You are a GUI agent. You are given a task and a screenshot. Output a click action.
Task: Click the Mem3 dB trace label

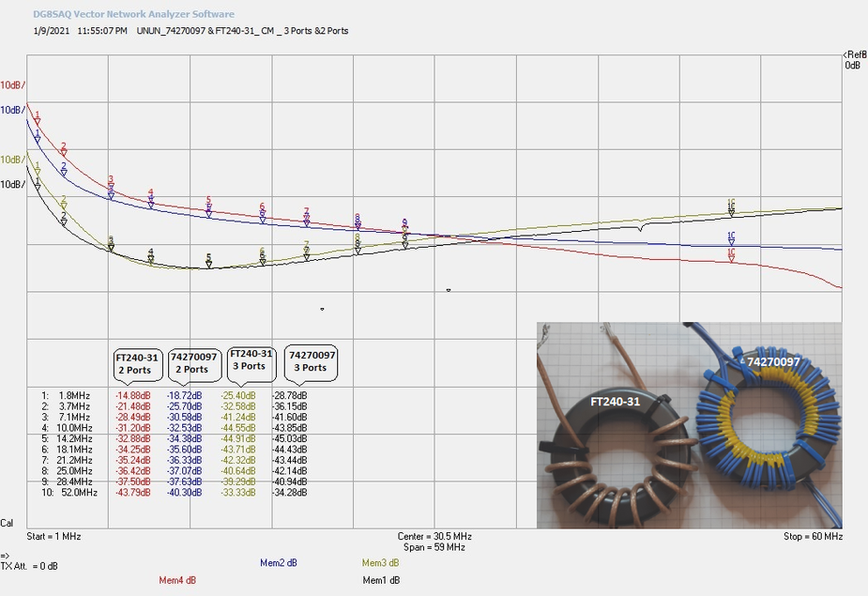point(380,562)
